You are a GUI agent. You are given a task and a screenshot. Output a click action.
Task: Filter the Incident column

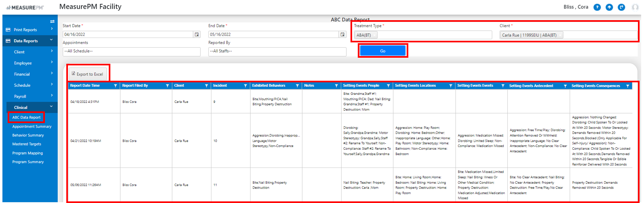pos(245,86)
